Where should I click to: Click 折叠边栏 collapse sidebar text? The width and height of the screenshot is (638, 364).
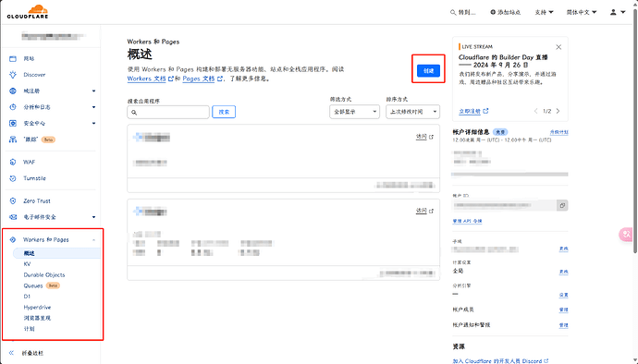click(32, 353)
